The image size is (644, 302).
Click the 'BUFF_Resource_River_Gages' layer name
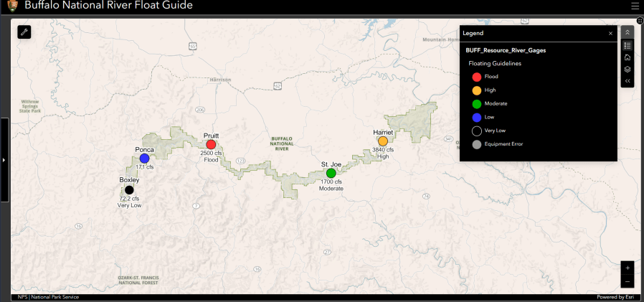(506, 50)
